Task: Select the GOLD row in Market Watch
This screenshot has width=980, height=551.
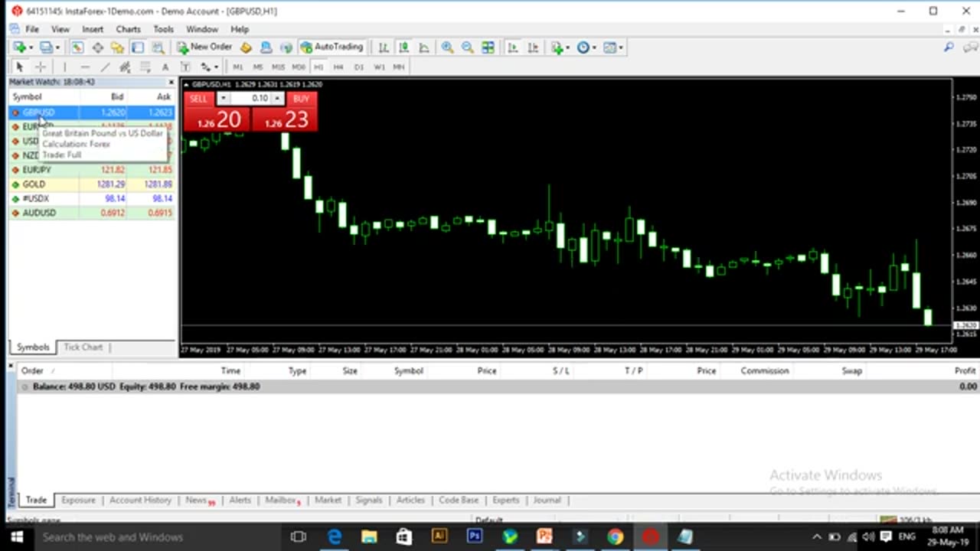Action: click(x=92, y=184)
